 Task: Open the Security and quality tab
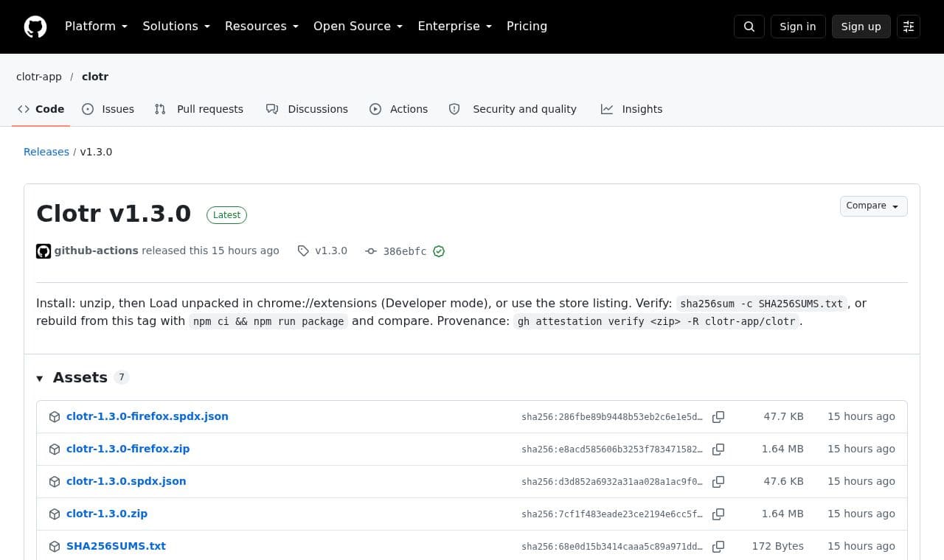tap(513, 109)
